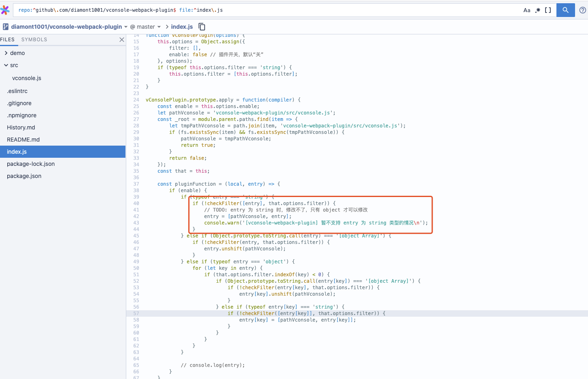588x379 pixels.
Task: Toggle case sensitivity Aa button
Action: (x=527, y=10)
